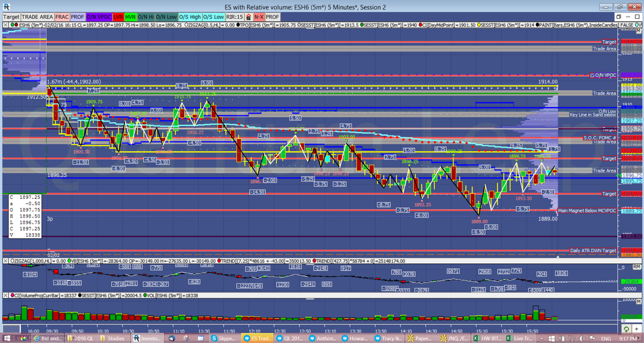Click the Daily ATR DWN Target label
Image resolution: width=644 pixels, height=343 pixels.
[x=593, y=250]
